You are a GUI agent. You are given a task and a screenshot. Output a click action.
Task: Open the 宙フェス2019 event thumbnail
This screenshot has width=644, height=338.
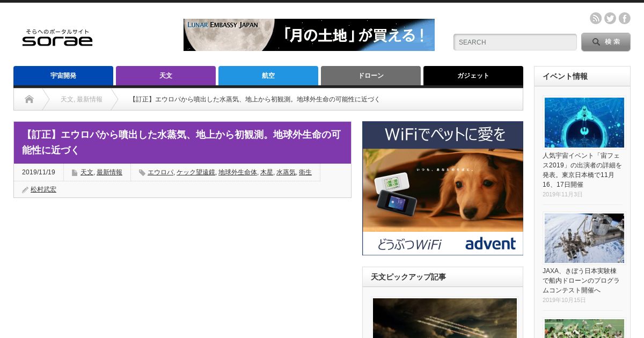pos(584,122)
